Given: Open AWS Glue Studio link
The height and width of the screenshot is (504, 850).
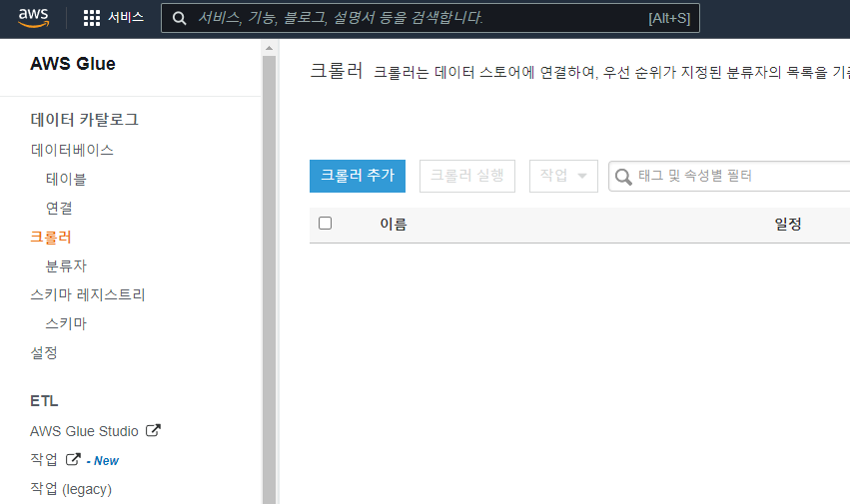Looking at the screenshot, I should coord(84,431).
